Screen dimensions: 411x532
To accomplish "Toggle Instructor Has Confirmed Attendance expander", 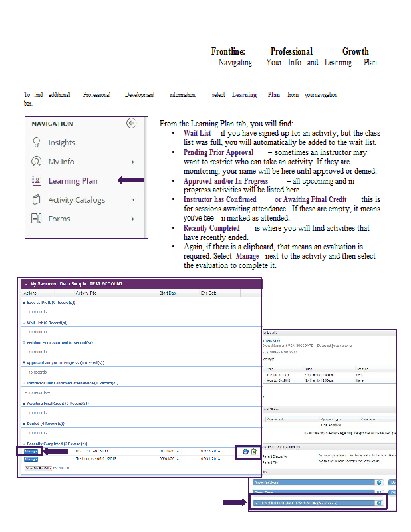I will point(24,383).
